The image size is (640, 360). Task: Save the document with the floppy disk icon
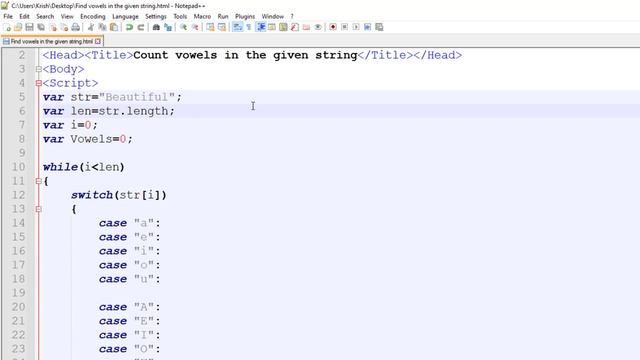tap(29, 27)
